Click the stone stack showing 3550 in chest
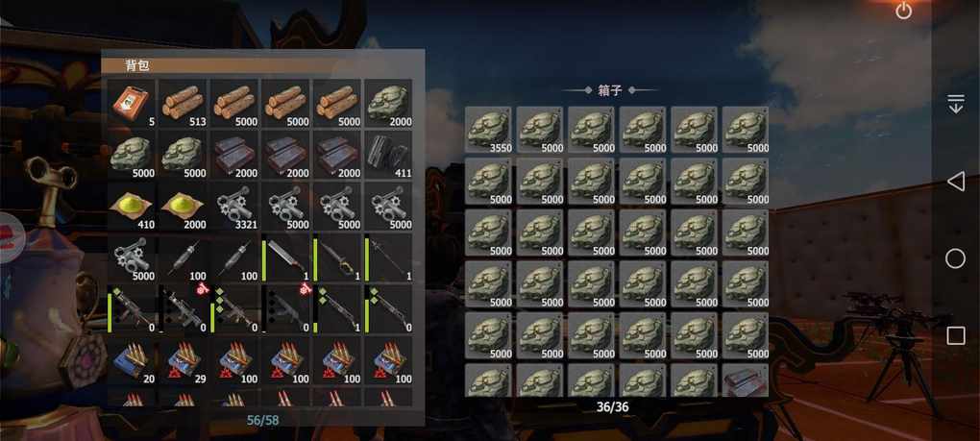The height and width of the screenshot is (441, 980). point(488,130)
